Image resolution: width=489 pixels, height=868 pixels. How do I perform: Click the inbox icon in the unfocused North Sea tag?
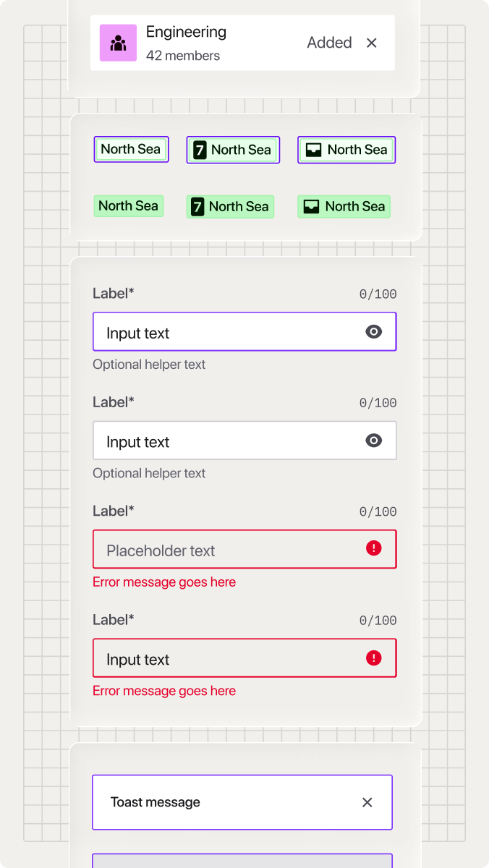pyautogui.click(x=311, y=207)
